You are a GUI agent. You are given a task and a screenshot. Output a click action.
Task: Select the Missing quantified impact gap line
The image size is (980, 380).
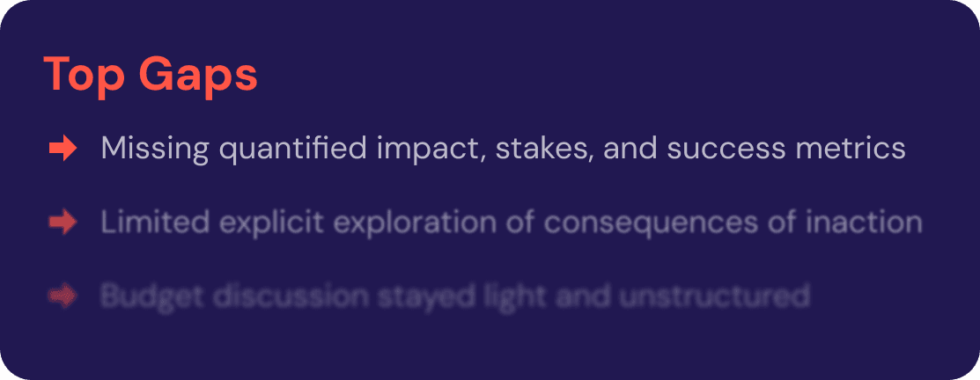pos(503,149)
